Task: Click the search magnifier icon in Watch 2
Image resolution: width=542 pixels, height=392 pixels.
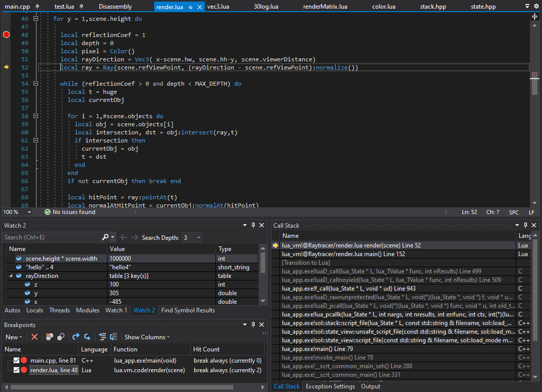Action: (x=105, y=237)
